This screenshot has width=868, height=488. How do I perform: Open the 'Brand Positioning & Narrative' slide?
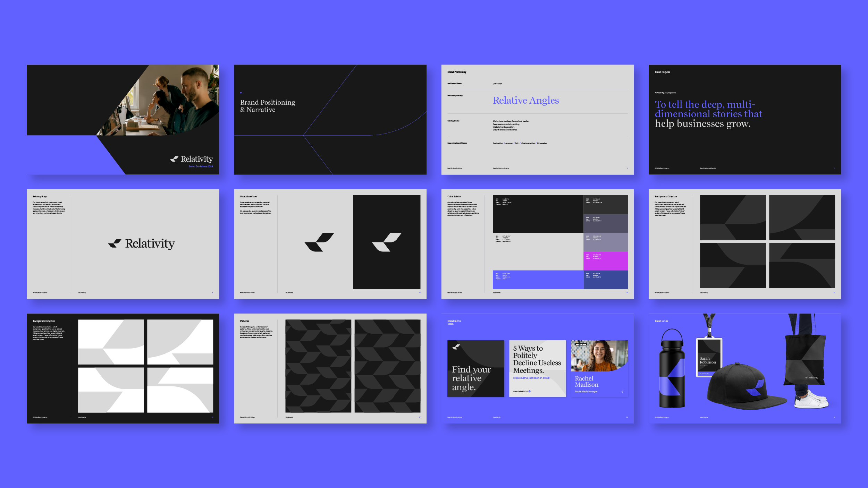pos(330,119)
